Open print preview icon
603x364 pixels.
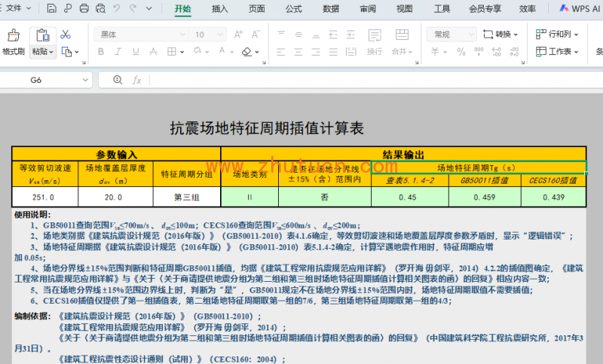click(100, 8)
